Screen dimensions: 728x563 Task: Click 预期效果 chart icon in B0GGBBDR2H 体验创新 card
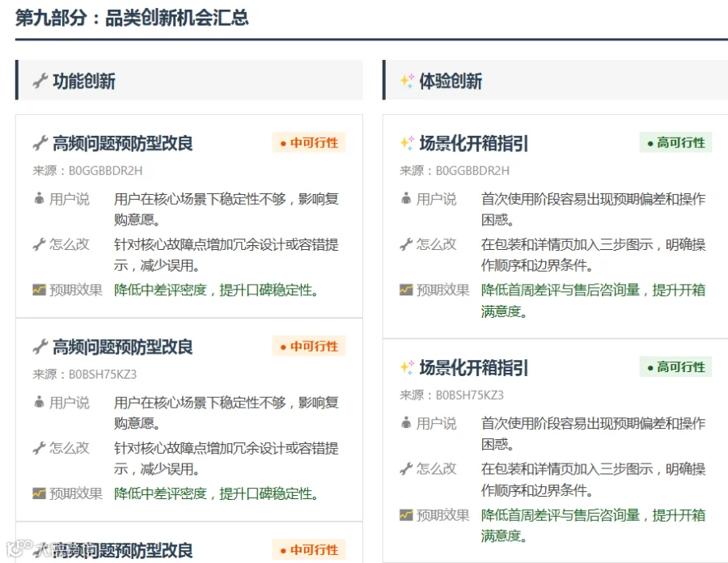pyautogui.click(x=406, y=290)
